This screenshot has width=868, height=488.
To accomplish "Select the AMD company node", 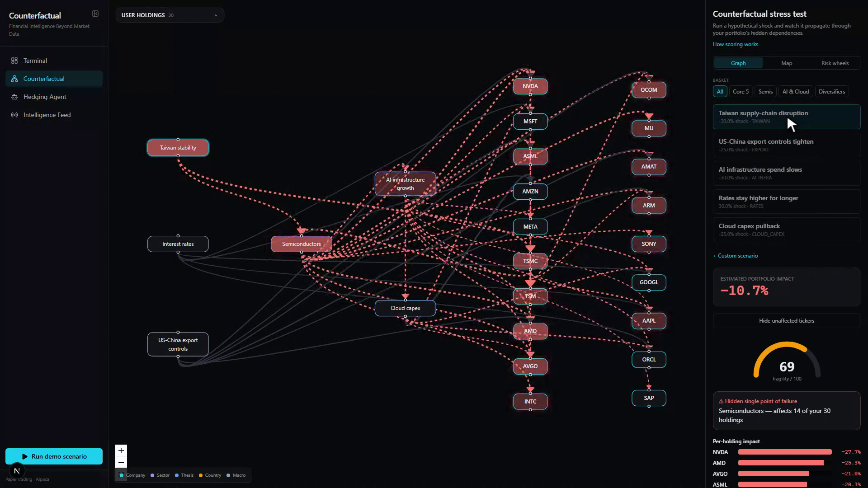I will point(530,331).
